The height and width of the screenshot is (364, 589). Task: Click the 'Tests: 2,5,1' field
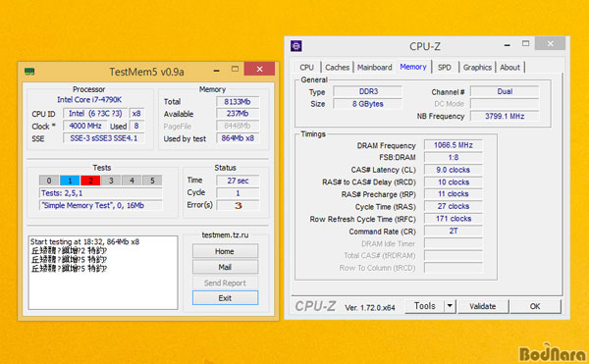point(101,193)
